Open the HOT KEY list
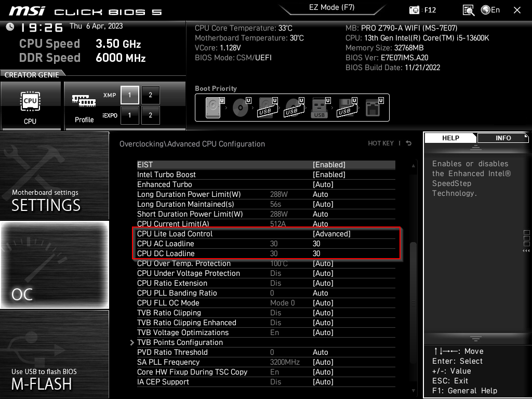 pyautogui.click(x=381, y=143)
